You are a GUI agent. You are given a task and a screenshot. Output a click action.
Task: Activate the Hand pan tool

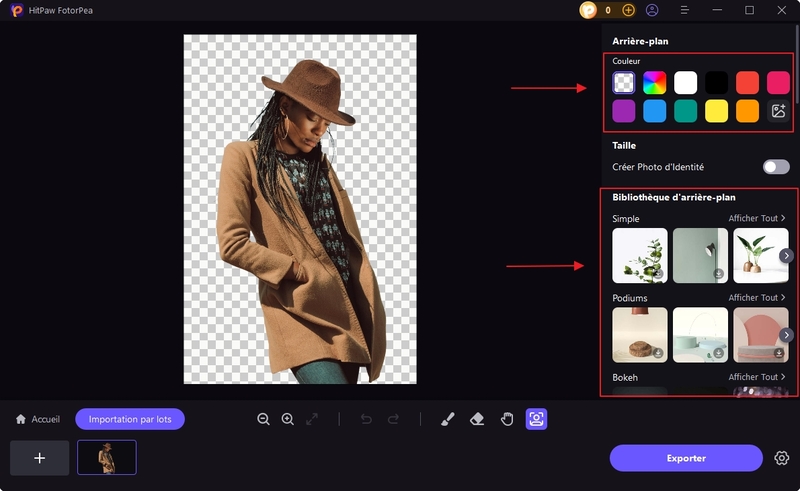pyautogui.click(x=507, y=419)
